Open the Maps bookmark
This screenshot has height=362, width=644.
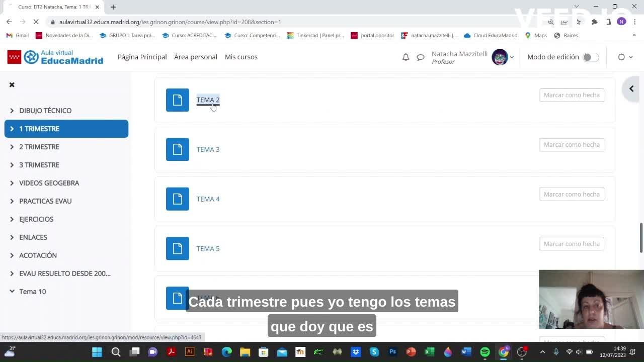click(x=536, y=36)
